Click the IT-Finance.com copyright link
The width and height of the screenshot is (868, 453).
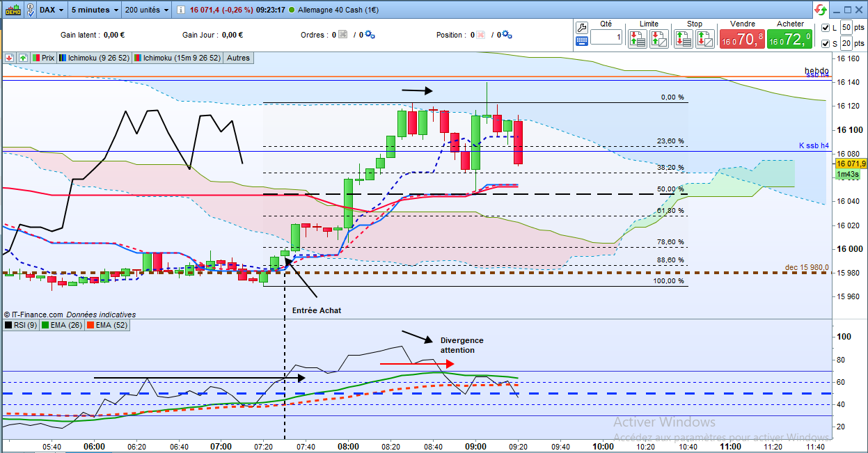pyautogui.click(x=33, y=315)
